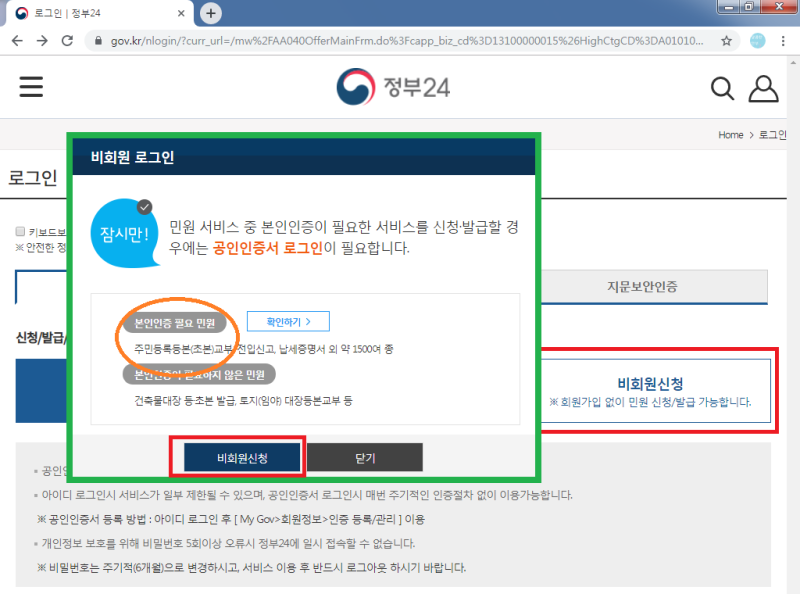Open a new browser tab
Screen dimensions: 800x594
[211, 13]
